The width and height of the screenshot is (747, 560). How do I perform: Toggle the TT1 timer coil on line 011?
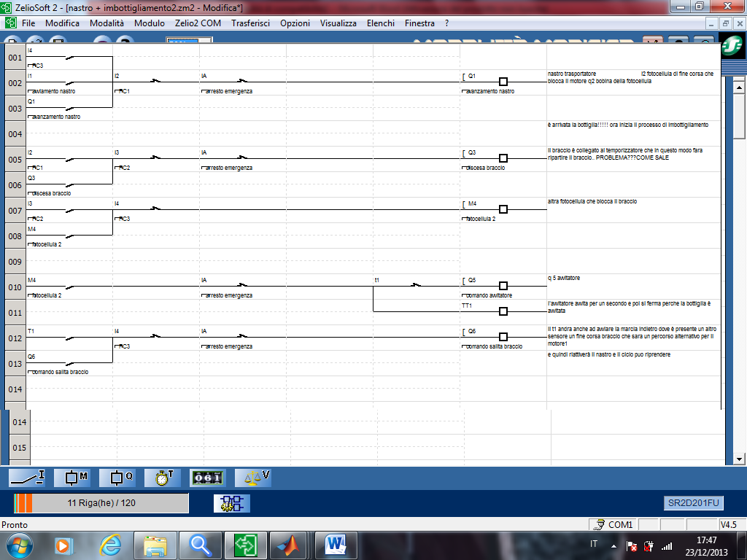(x=503, y=311)
